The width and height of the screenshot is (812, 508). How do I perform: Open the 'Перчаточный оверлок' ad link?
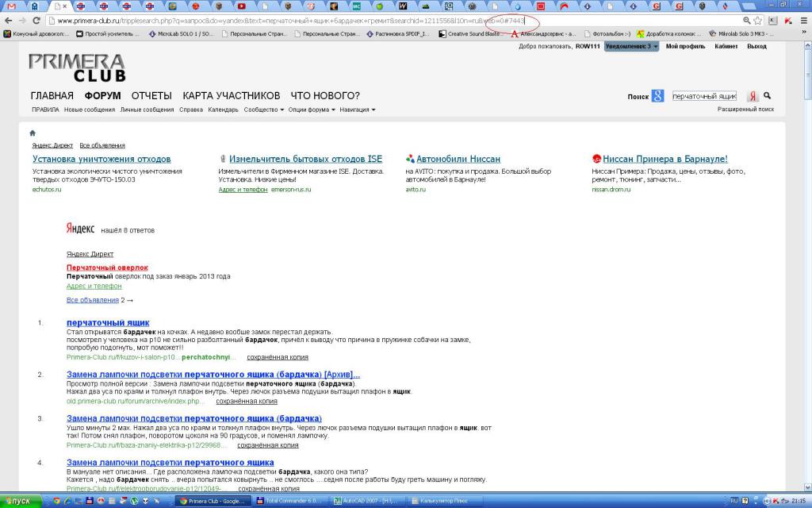[107, 267]
